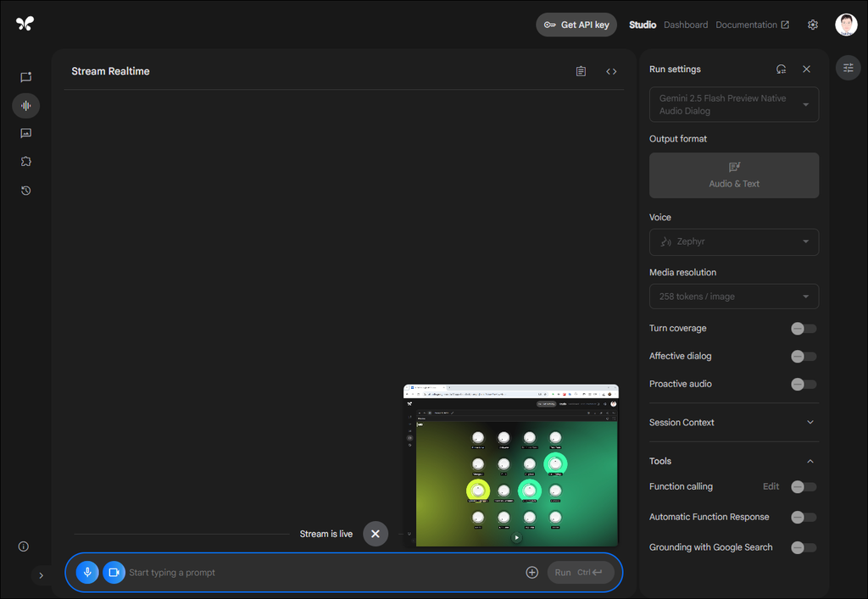868x599 pixels.
Task: Click Edit next to Function calling
Action: click(x=771, y=486)
